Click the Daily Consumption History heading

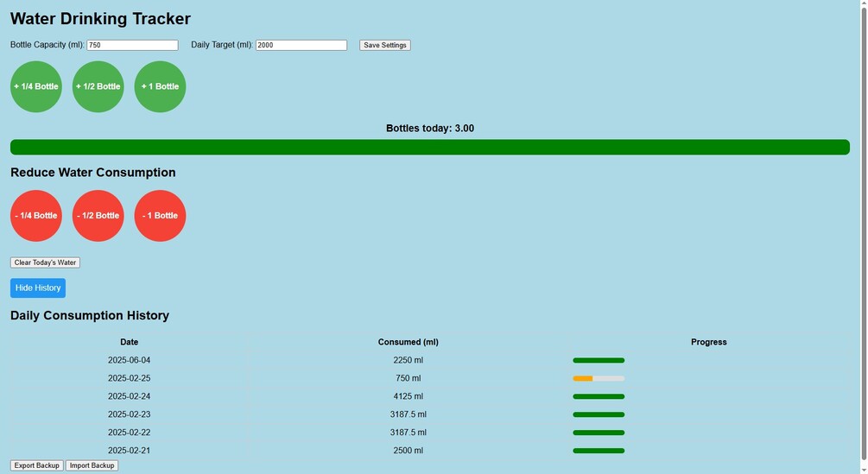(90, 316)
